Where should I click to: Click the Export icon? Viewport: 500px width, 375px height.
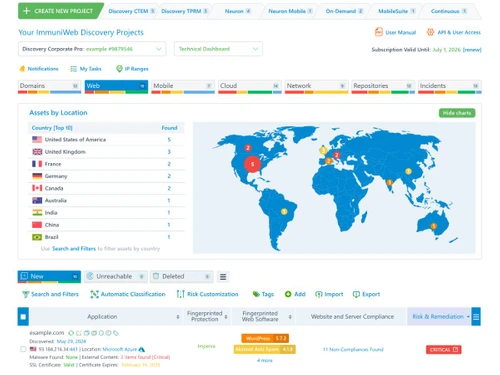356,294
